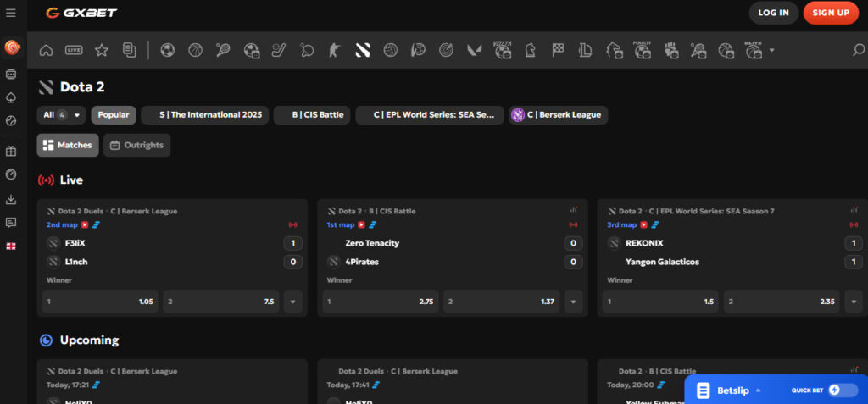Open the casino spade icon in sidebar
The image size is (868, 404).
coord(10,98)
